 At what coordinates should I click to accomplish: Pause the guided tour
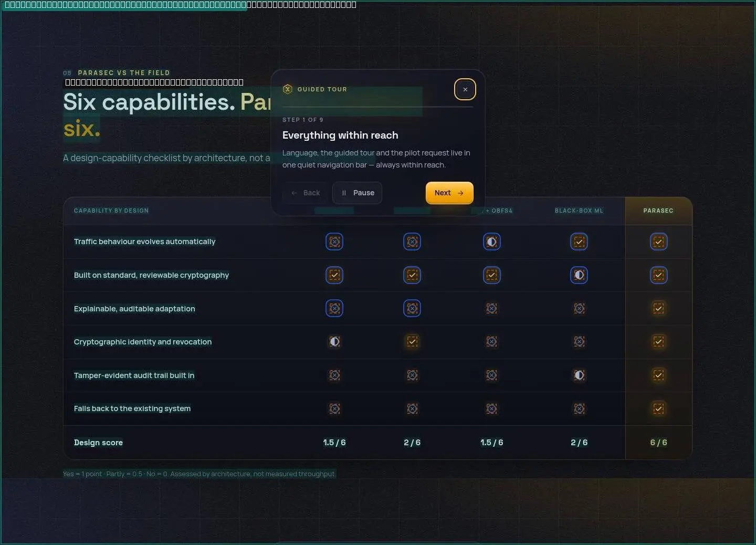point(357,193)
